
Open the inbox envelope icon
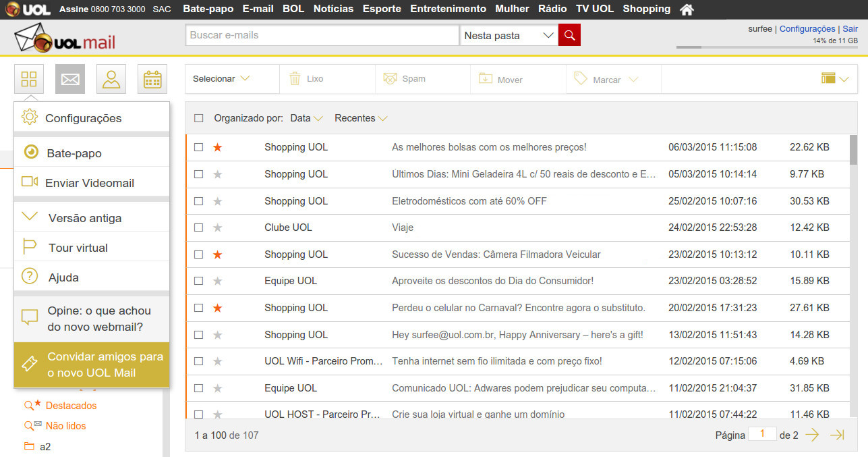[x=70, y=80]
